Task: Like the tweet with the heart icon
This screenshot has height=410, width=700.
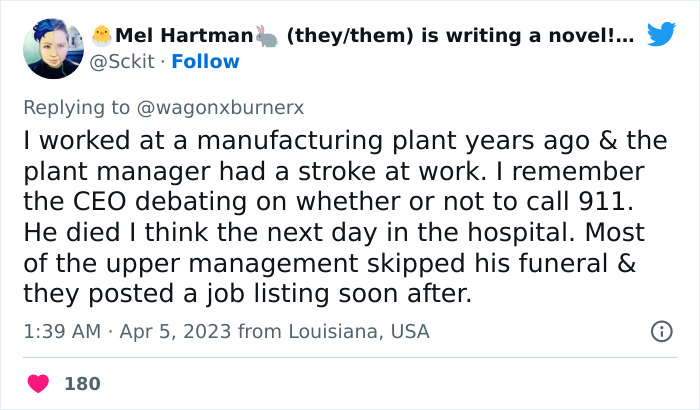Action: tap(39, 383)
